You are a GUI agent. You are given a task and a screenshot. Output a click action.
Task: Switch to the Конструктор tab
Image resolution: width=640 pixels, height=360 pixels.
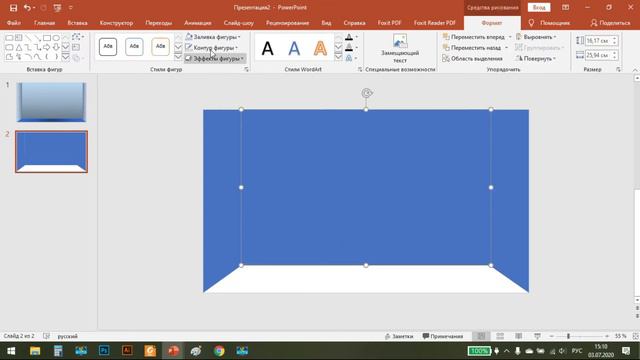(116, 23)
